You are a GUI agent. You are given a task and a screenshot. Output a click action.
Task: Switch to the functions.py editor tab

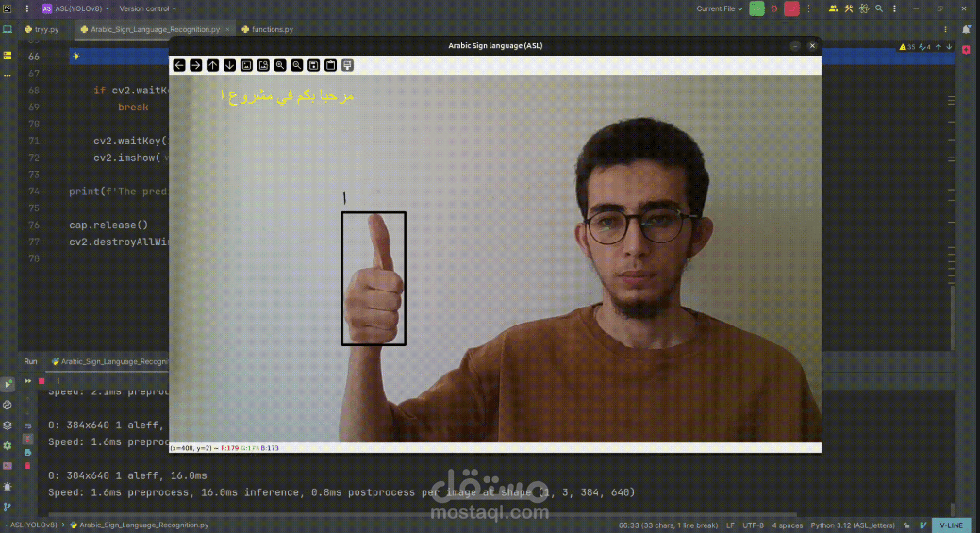click(x=268, y=29)
